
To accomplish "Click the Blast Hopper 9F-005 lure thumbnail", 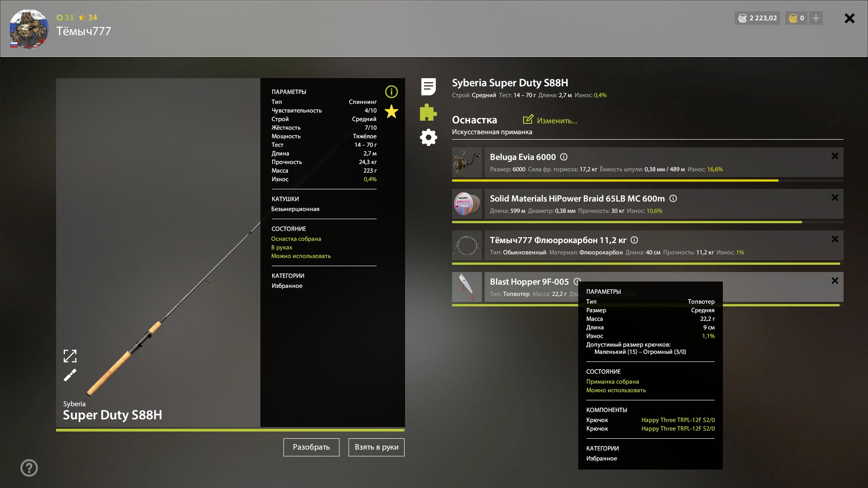I will coord(467,287).
